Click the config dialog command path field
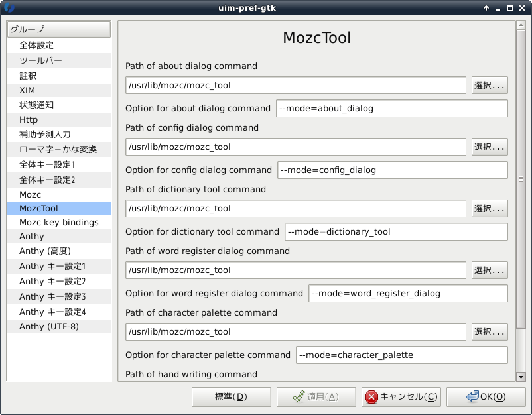 pyautogui.click(x=295, y=147)
